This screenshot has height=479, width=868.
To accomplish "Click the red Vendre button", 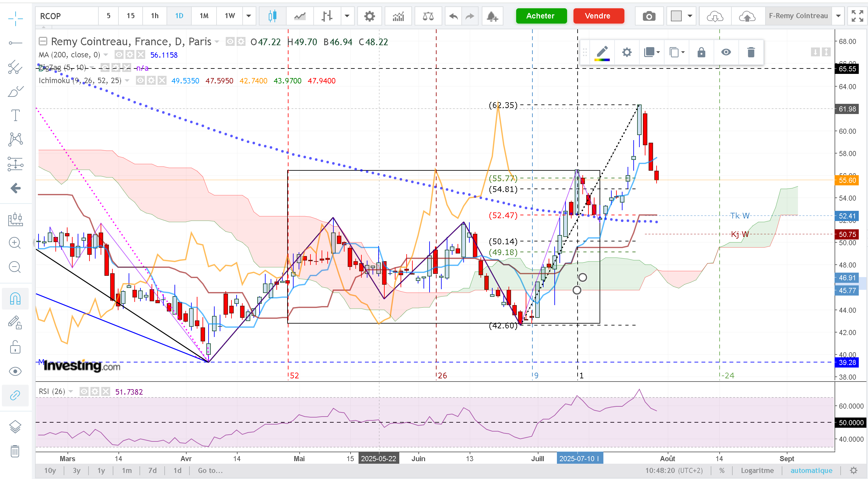I will click(x=597, y=16).
